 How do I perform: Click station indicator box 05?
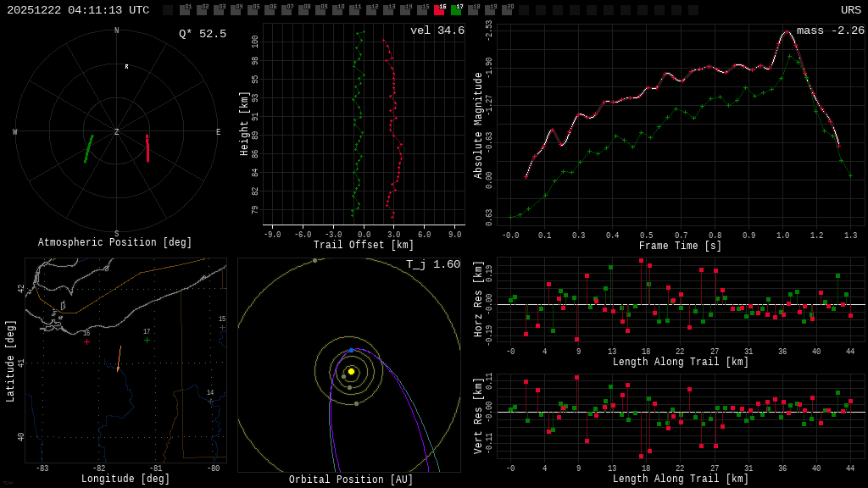point(253,10)
